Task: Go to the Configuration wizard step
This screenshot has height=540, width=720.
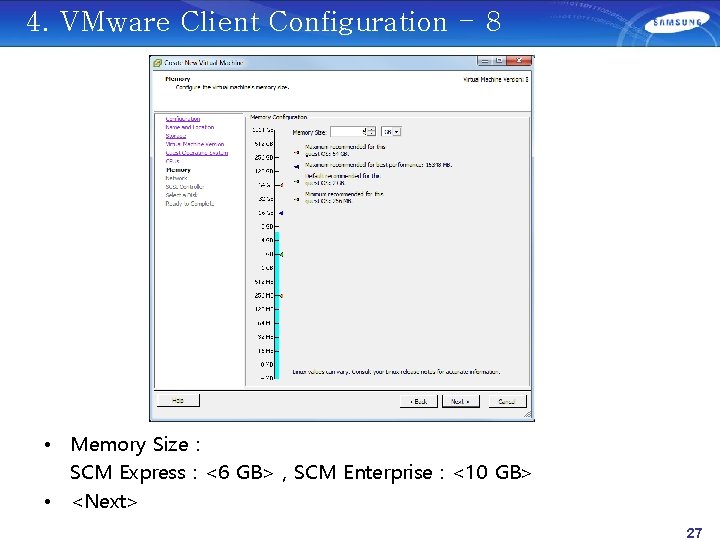Action: (183, 118)
